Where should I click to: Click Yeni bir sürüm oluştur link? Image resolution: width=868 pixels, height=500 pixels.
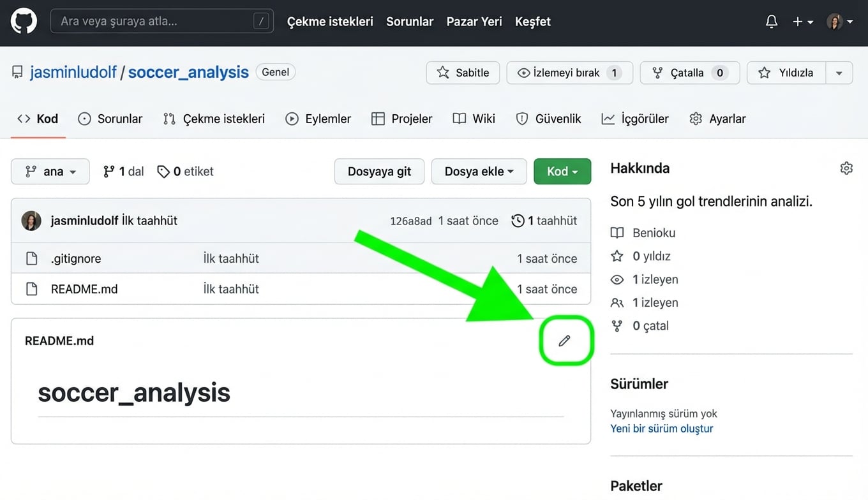click(661, 429)
